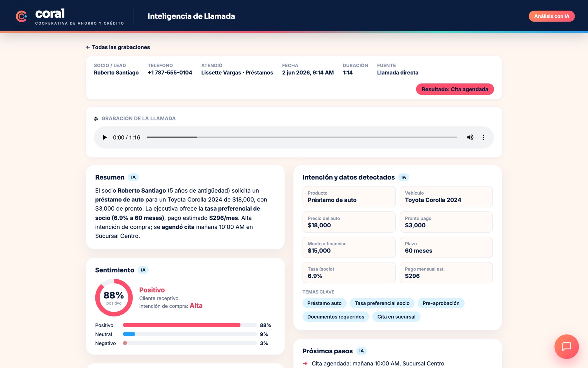Click the agent name Lissette Vargas · Préstamos
Screen dimensions: 588x368
(237, 73)
